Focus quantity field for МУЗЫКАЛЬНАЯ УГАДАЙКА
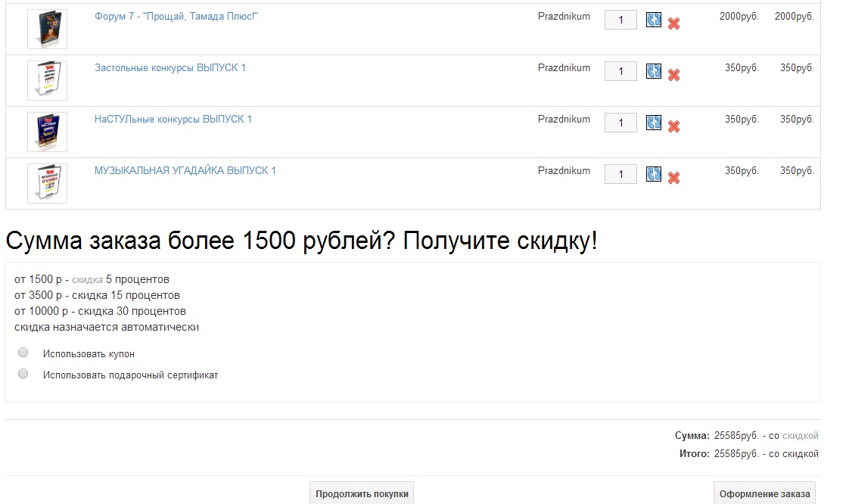 pos(621,174)
